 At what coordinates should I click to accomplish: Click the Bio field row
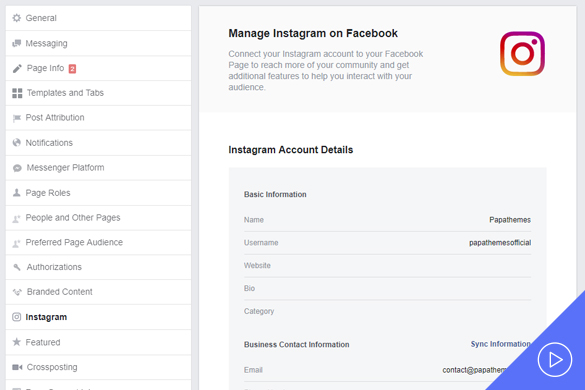(387, 288)
